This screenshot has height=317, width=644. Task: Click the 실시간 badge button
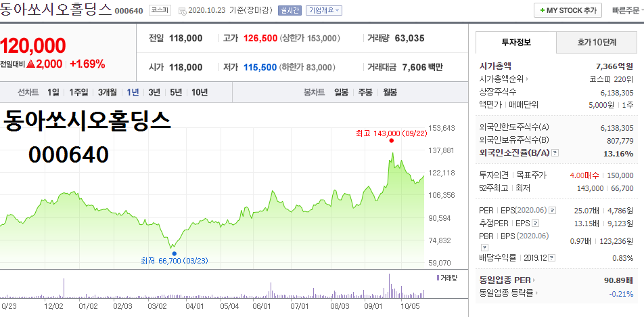click(x=290, y=10)
